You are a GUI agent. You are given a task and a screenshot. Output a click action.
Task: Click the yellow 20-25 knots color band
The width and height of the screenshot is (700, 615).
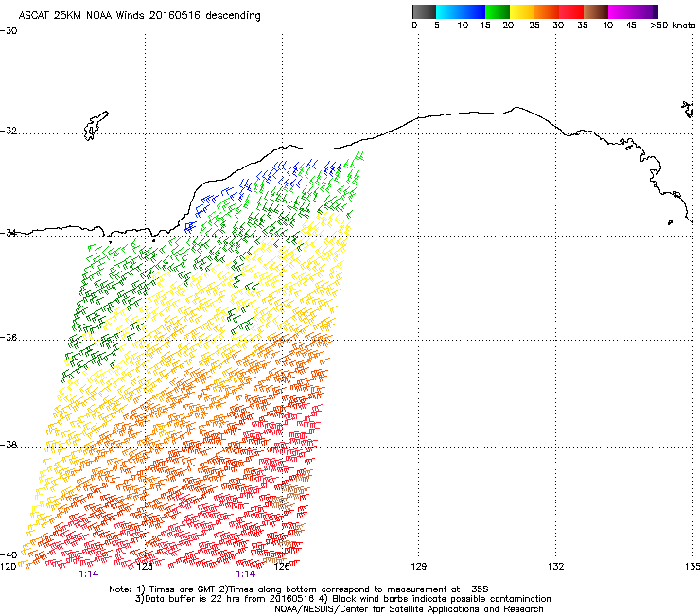click(x=522, y=11)
